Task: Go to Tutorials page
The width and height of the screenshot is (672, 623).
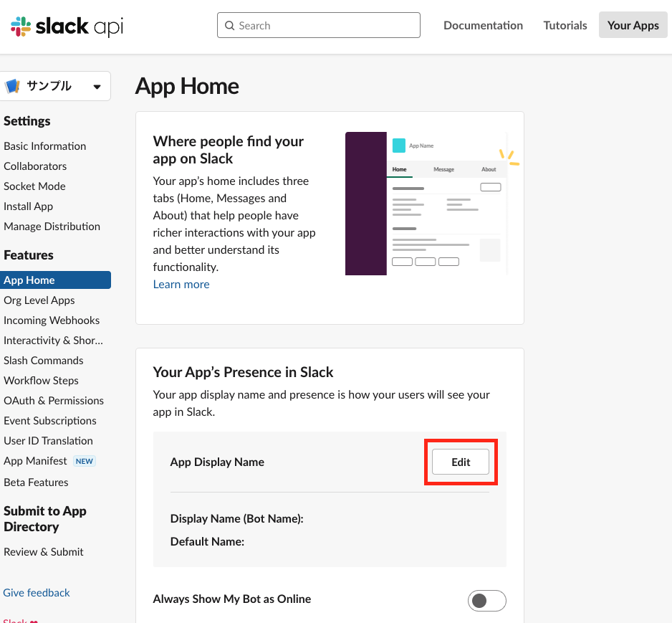Action: coord(565,25)
